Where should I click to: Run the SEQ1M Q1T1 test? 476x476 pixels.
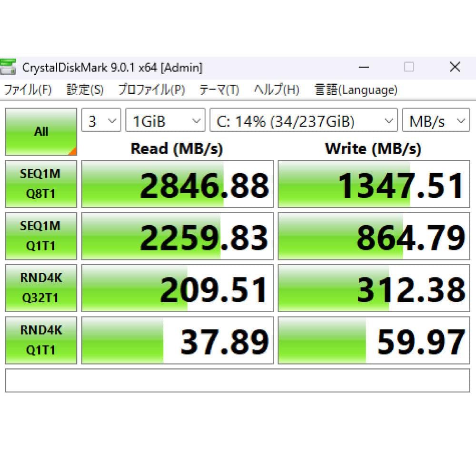tap(40, 236)
